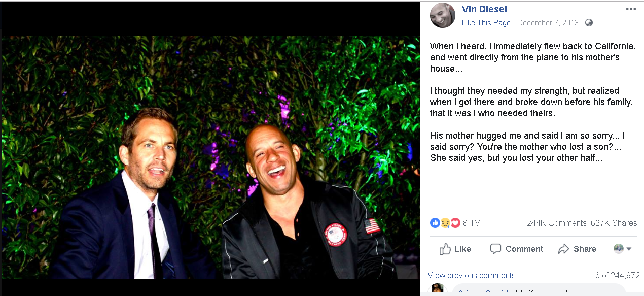Open the page name link in post header
The width and height of the screenshot is (644, 296).
484,9
